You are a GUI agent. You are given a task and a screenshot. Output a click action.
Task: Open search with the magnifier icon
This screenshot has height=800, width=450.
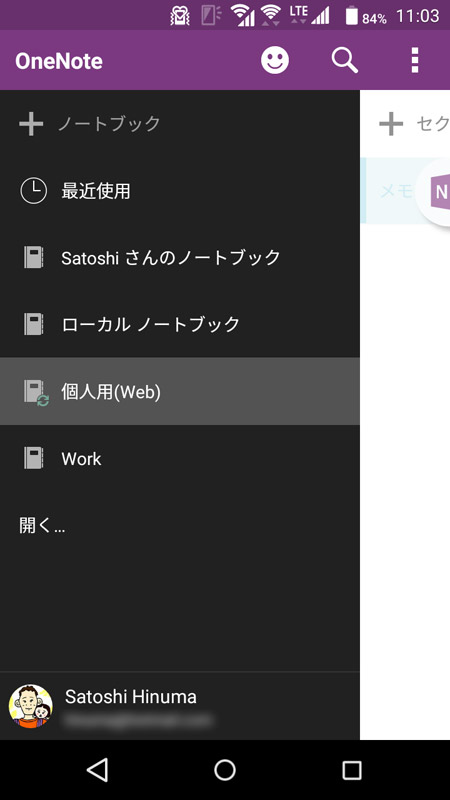345,60
